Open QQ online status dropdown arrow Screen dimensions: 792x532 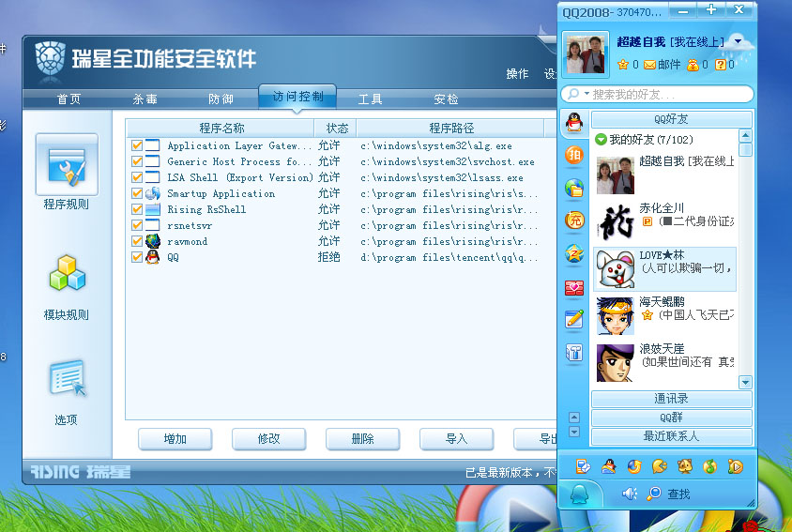coord(739,41)
